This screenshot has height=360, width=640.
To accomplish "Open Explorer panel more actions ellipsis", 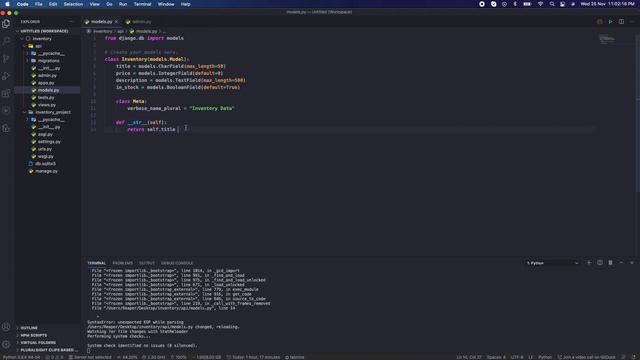I will (71, 22).
